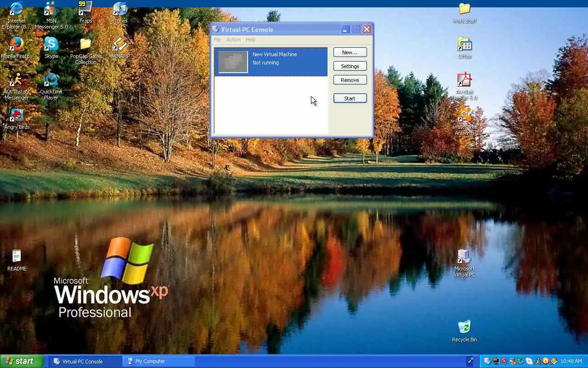Select the AOL Instant Messenger icon
This screenshot has height=368, width=588.
point(17,86)
